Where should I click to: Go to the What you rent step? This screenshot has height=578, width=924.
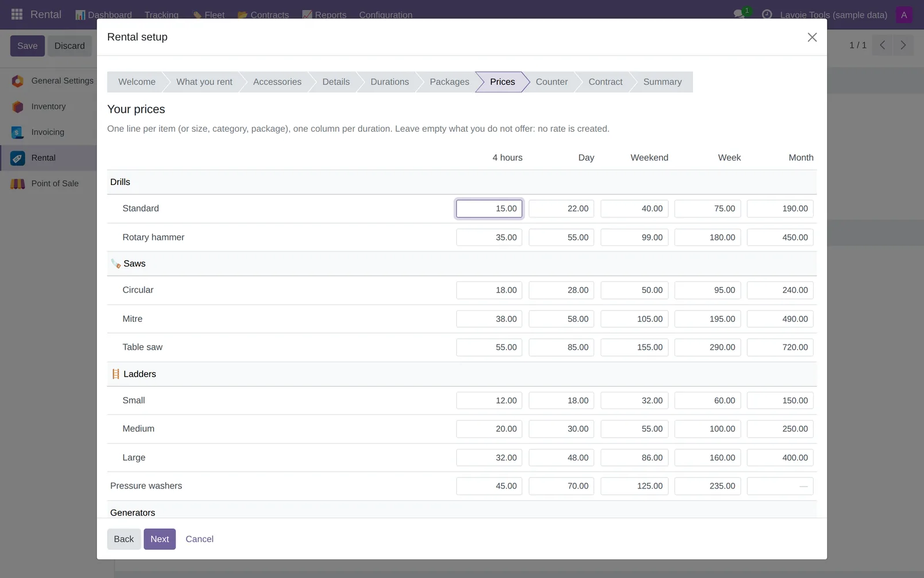click(204, 82)
